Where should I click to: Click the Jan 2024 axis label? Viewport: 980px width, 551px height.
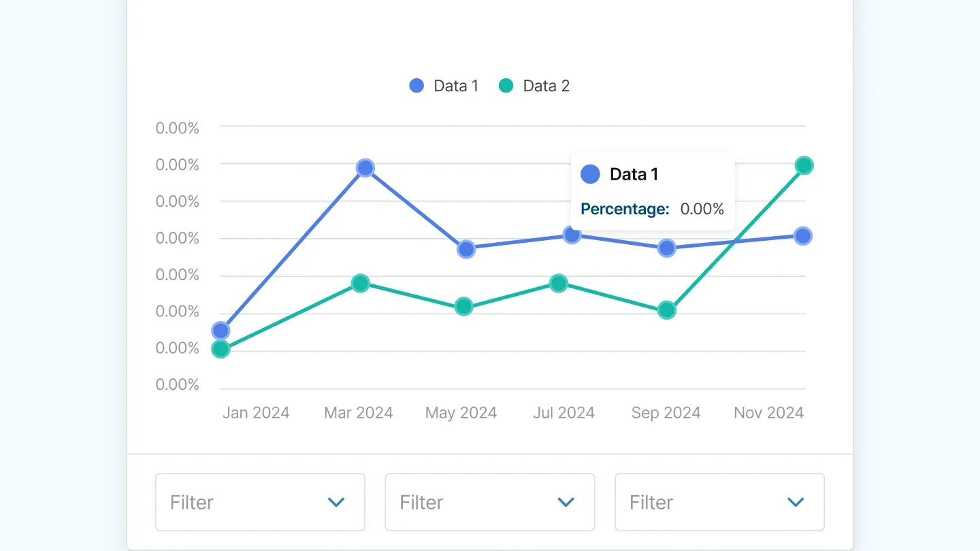[x=256, y=413]
